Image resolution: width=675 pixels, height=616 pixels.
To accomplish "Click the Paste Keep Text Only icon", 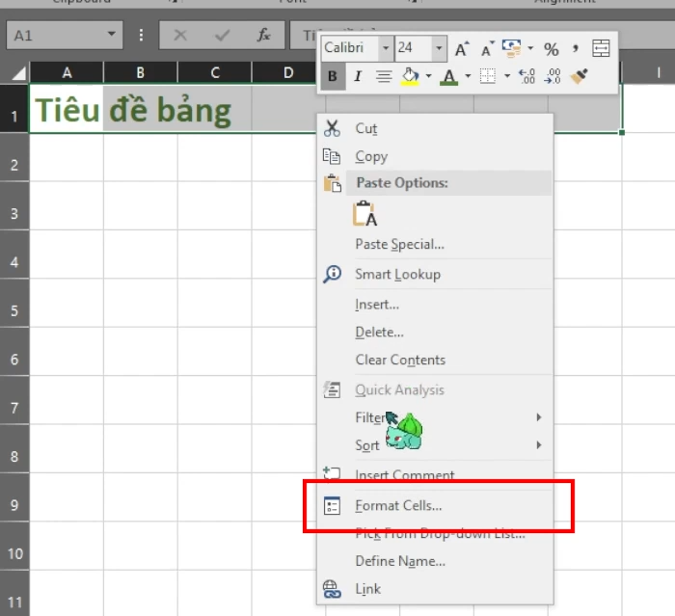I will (364, 213).
